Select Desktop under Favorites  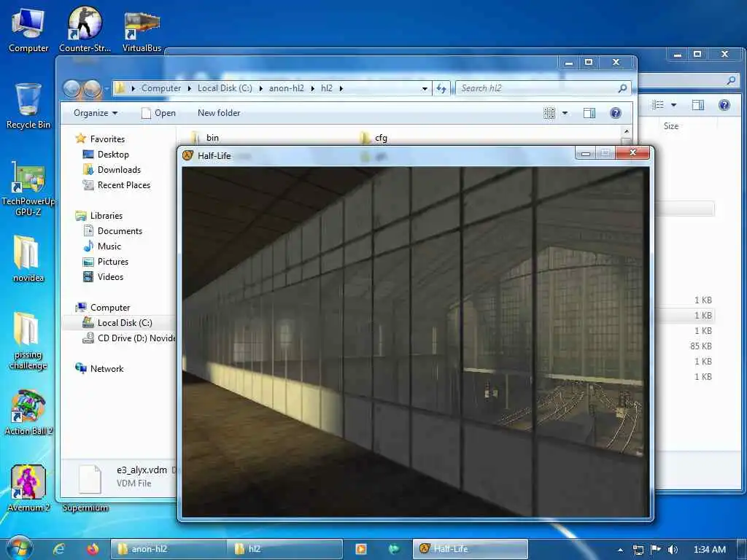[113, 155]
